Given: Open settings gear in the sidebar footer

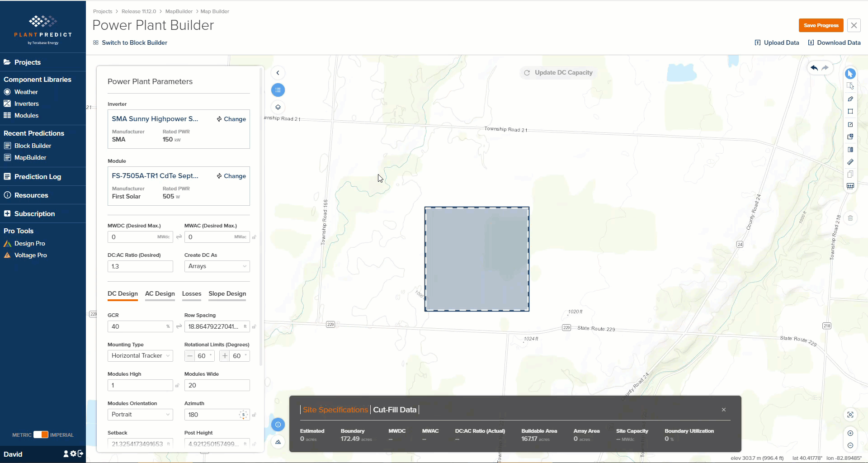Looking at the screenshot, I should pyautogui.click(x=73, y=454).
